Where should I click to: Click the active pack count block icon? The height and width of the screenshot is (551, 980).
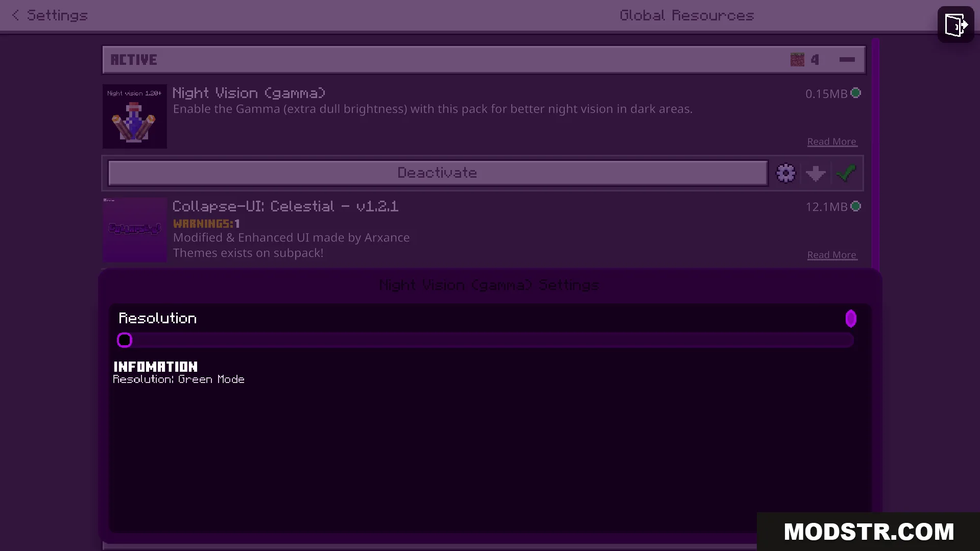pos(797,60)
